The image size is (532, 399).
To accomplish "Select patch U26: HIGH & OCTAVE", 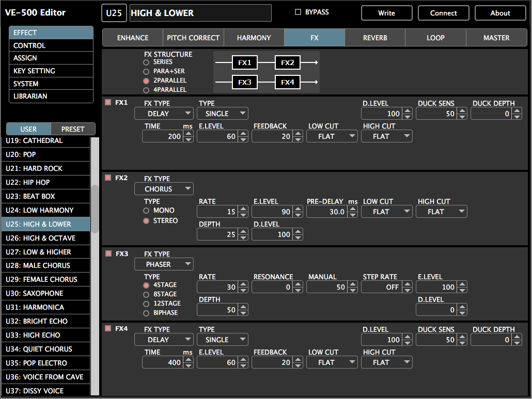I will point(46,238).
